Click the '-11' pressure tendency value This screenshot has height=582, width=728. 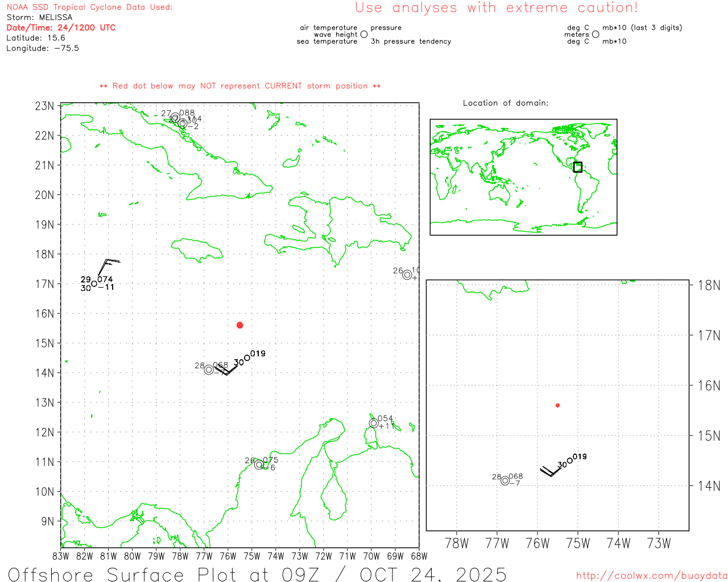(x=106, y=288)
